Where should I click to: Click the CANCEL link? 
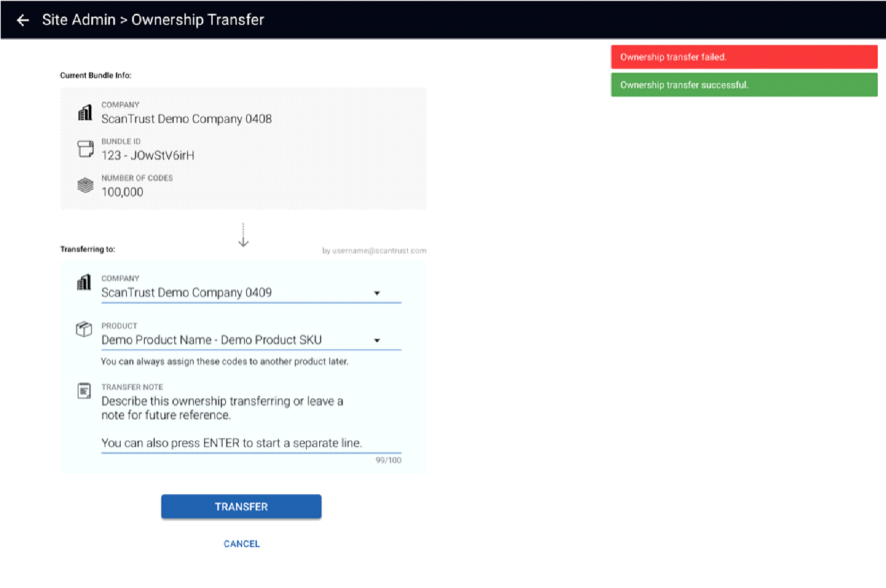click(241, 544)
